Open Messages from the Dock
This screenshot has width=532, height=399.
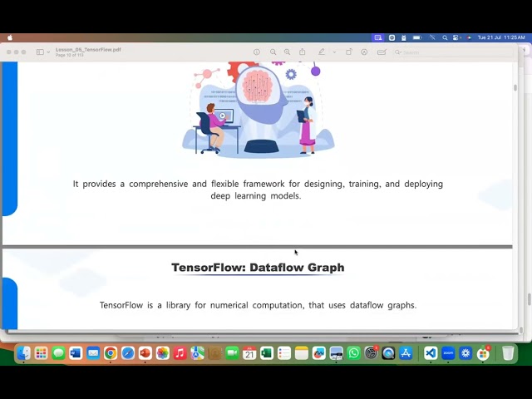pos(58,353)
